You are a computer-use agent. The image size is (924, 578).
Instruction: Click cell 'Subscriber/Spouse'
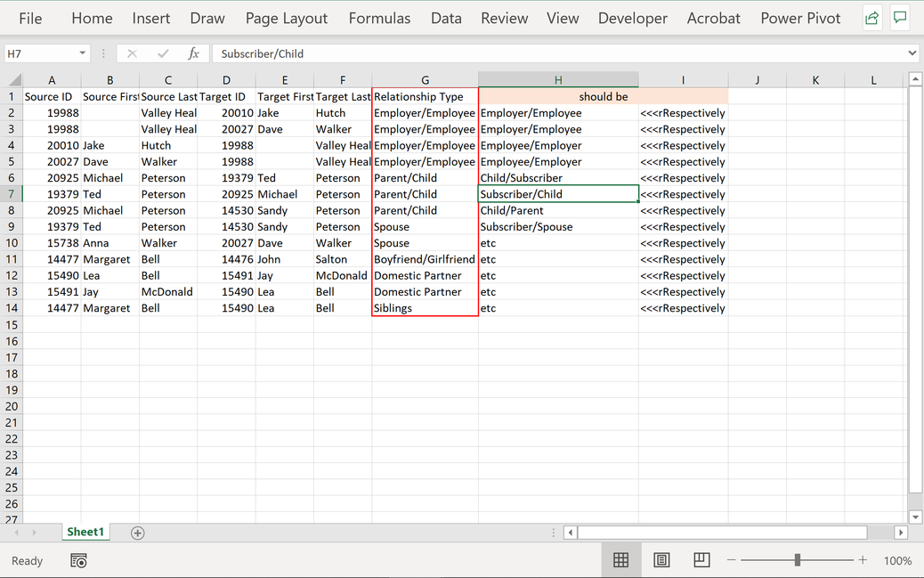(558, 227)
